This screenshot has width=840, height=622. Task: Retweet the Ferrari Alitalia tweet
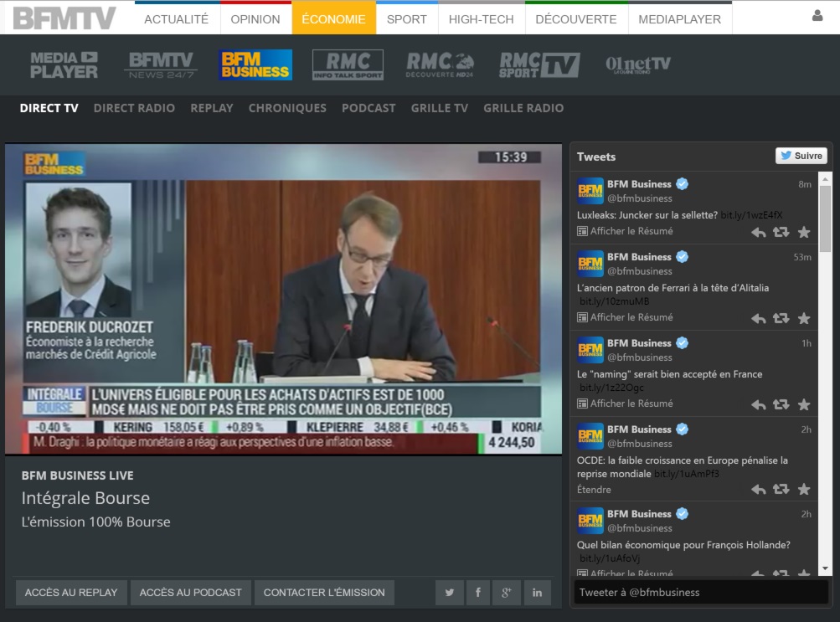coord(781,318)
